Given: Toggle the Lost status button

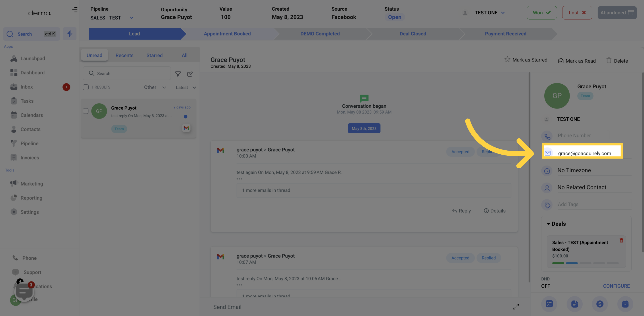Looking at the screenshot, I should click(x=577, y=12).
